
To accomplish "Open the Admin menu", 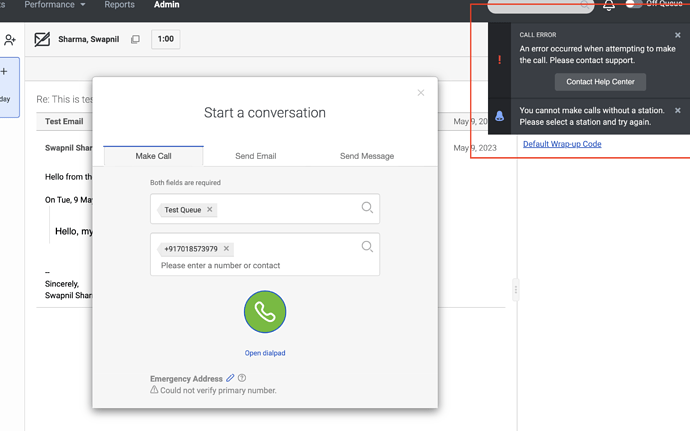I will (x=167, y=5).
